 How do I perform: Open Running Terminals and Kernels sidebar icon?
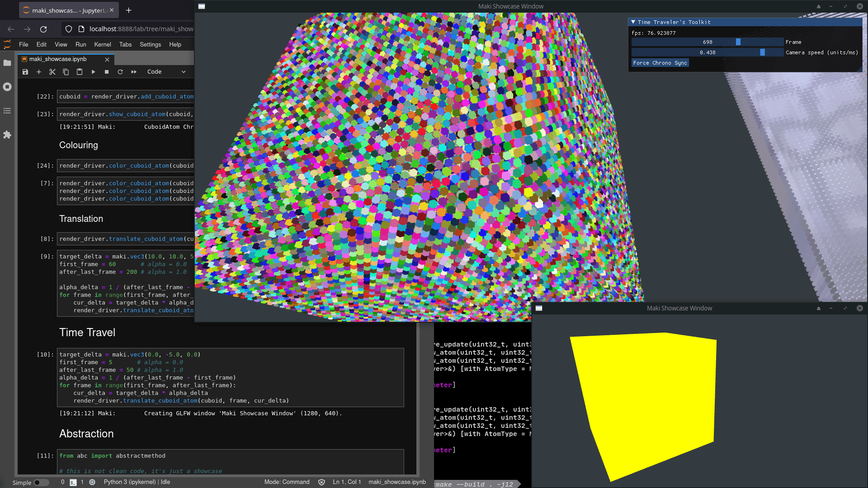7,87
